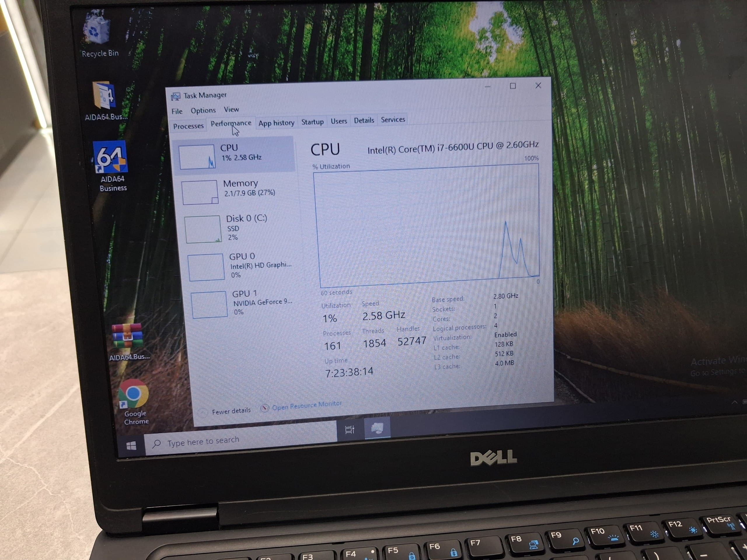747x560 pixels.
Task: Click the '161' processes value
Action: (x=332, y=346)
